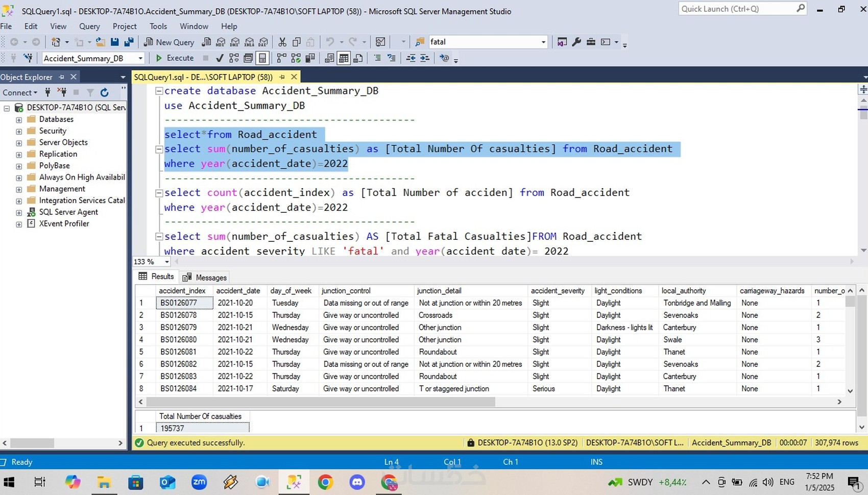This screenshot has height=495, width=868.
Task: Click the Cut icon in the toolbar
Action: [282, 42]
